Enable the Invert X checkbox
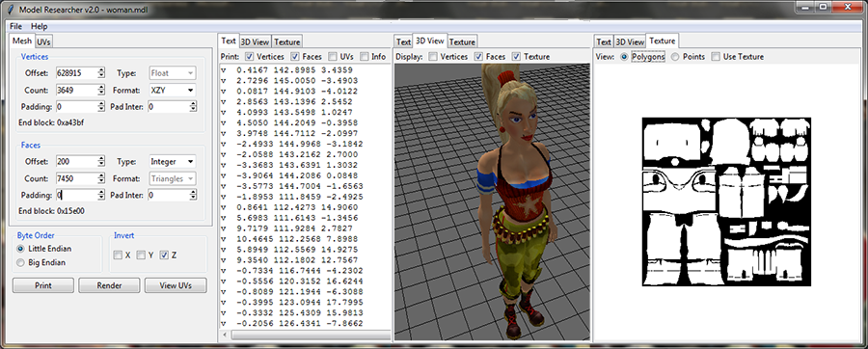The image size is (868, 349). click(118, 255)
